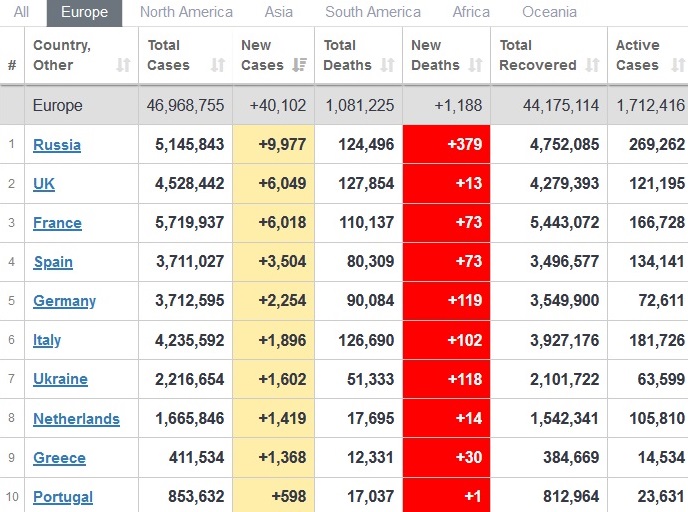Click New Cases sort arrows icon

point(300,66)
